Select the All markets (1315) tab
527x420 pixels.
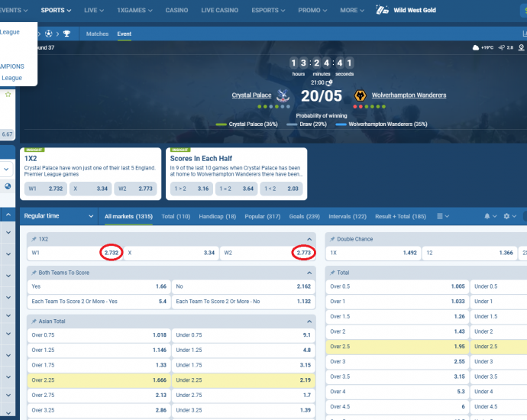pyautogui.click(x=128, y=216)
